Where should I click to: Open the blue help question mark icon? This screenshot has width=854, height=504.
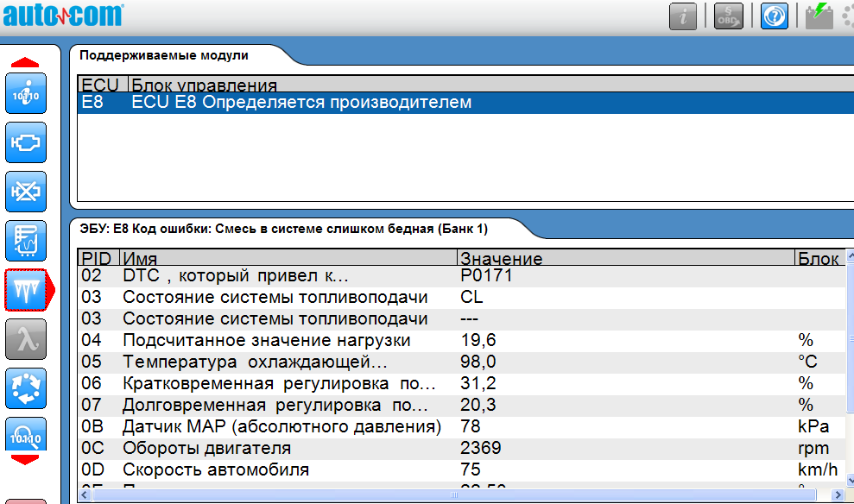pyautogui.click(x=774, y=16)
